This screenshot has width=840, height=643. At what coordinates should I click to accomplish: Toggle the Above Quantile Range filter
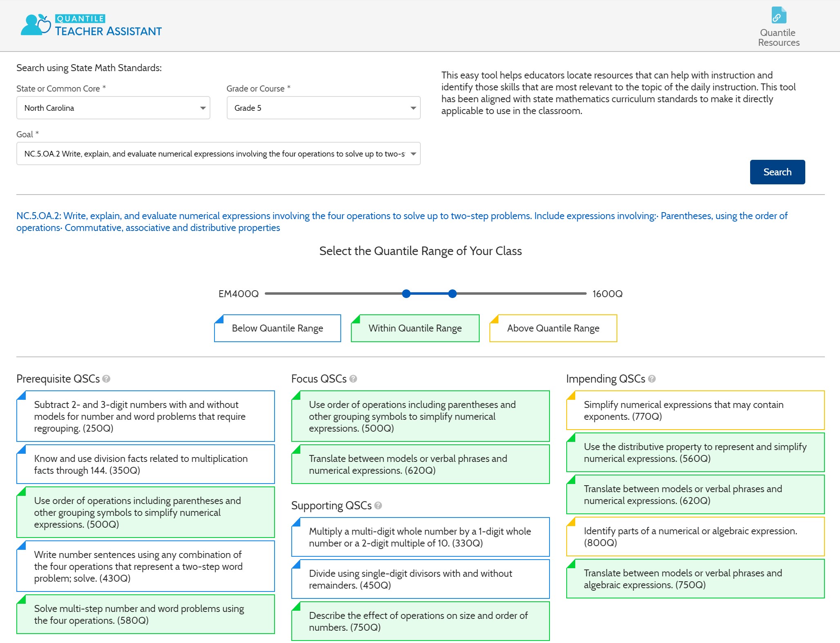(x=553, y=328)
